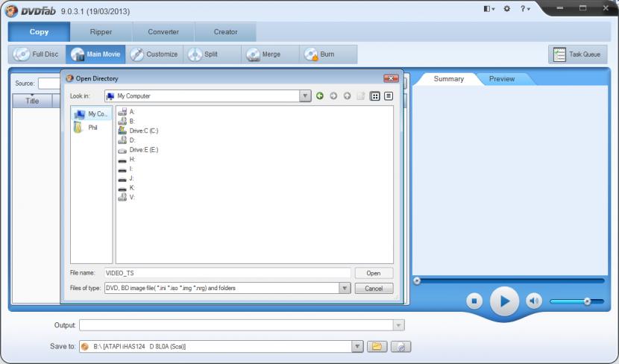Select drive J: in list
Image resolution: width=619 pixels, height=364 pixels.
tap(126, 178)
